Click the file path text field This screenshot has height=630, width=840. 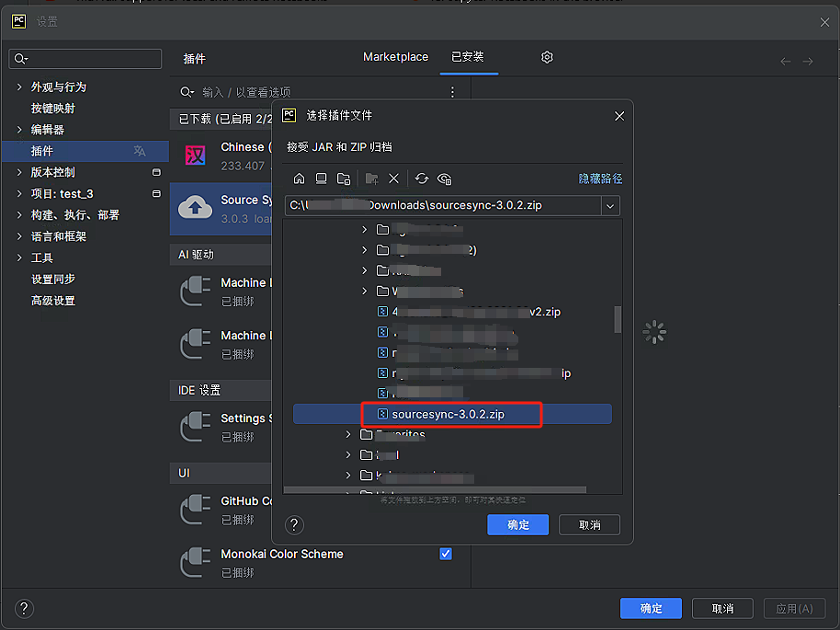(x=443, y=206)
